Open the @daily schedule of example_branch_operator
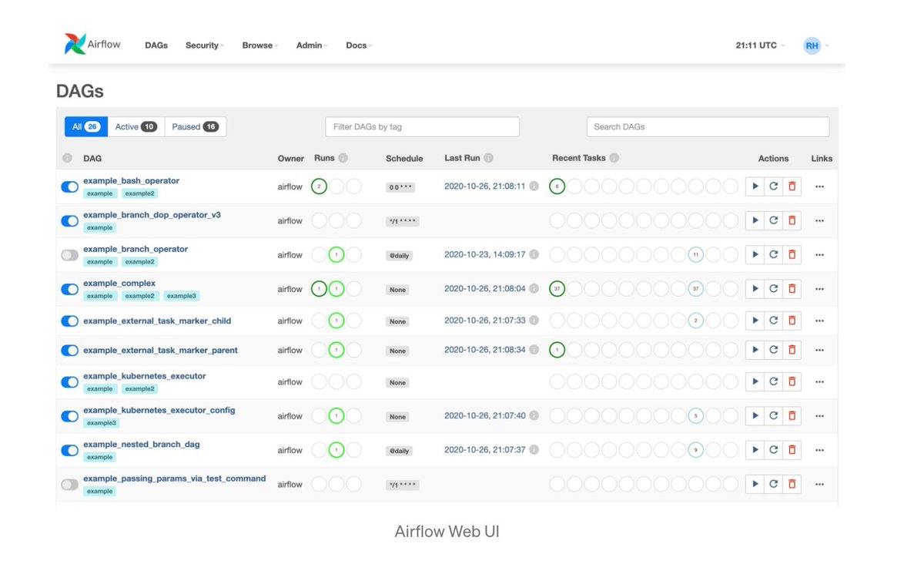Screen dimensions: 924x571 (400, 255)
